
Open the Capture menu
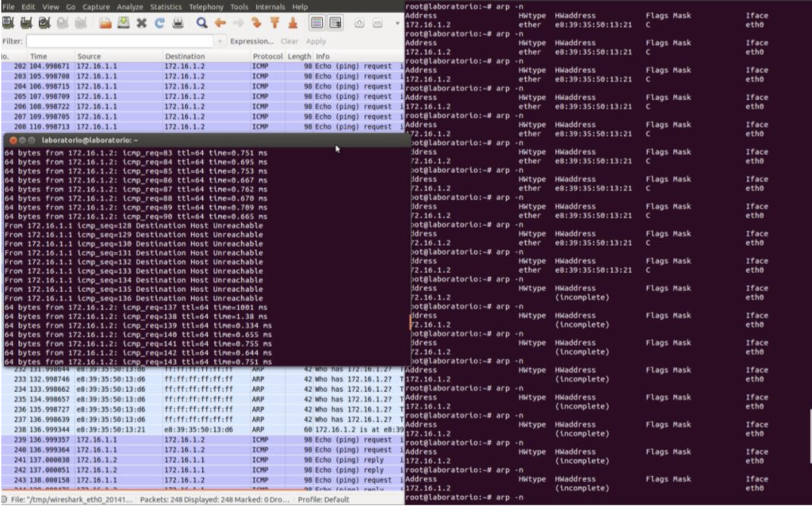coord(96,6)
